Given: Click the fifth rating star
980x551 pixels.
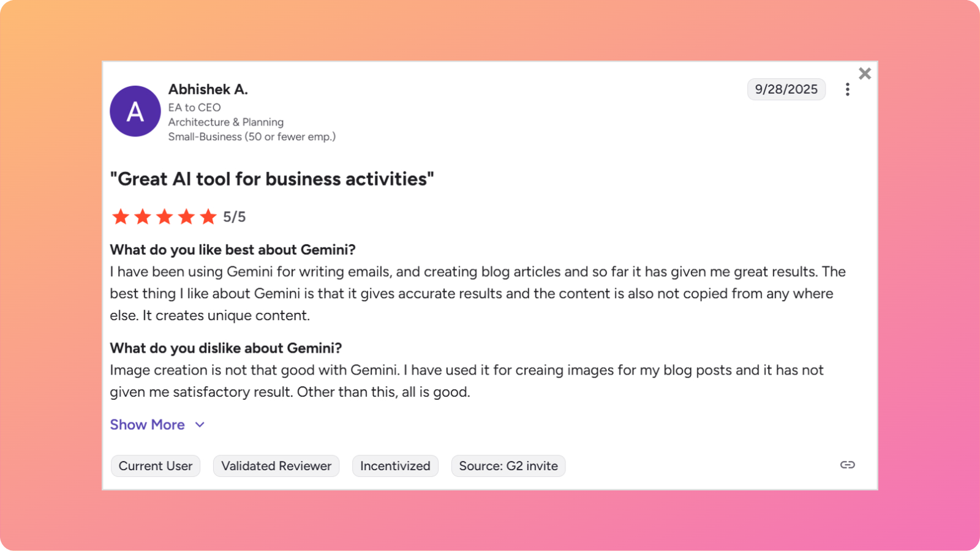Looking at the screenshot, I should [x=208, y=216].
